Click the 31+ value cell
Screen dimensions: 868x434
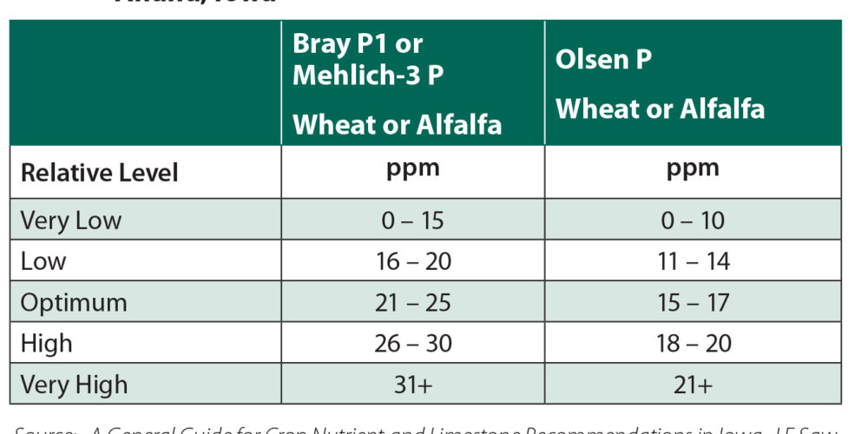(413, 385)
